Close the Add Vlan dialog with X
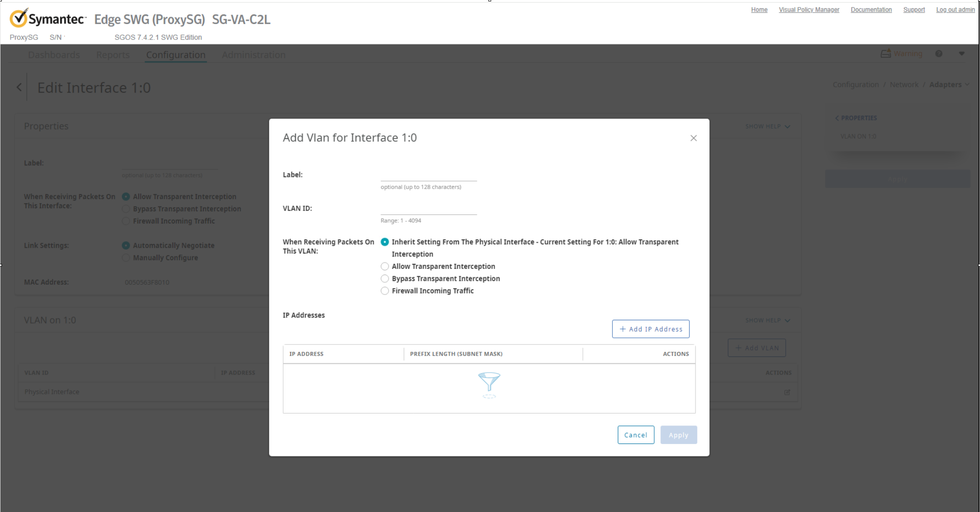The width and height of the screenshot is (980, 512). point(693,138)
